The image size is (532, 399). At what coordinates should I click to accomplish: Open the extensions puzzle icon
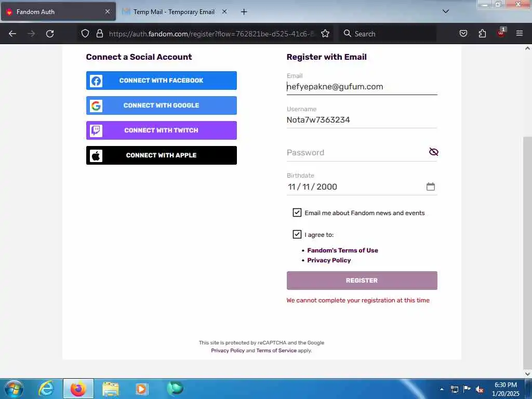[482, 33]
